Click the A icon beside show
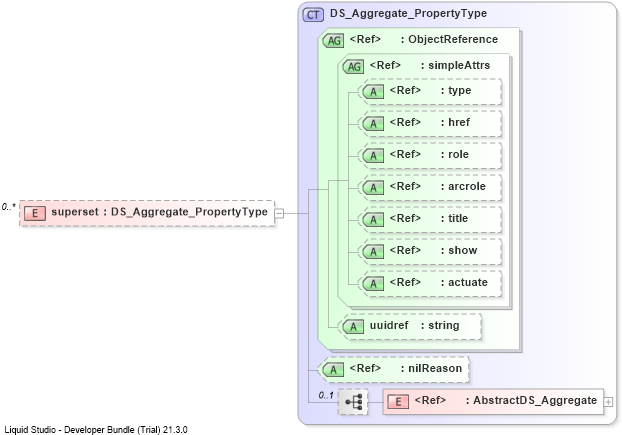 373,252
